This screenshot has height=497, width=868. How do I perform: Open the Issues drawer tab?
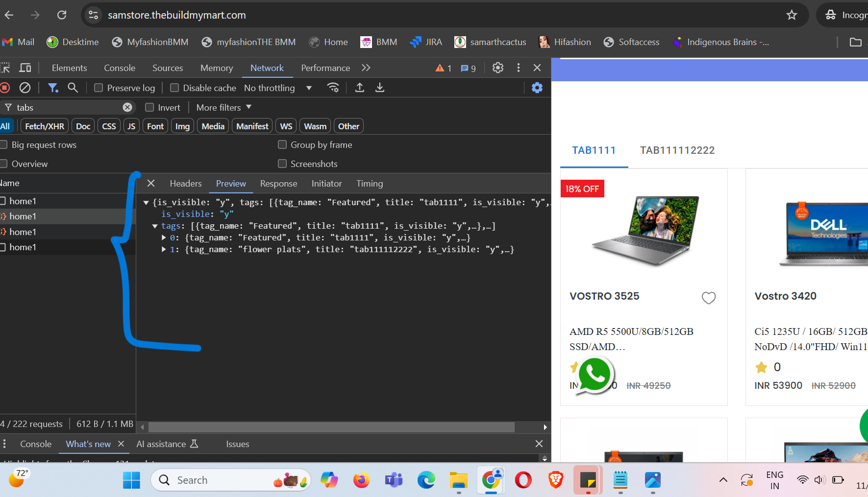pyautogui.click(x=238, y=444)
